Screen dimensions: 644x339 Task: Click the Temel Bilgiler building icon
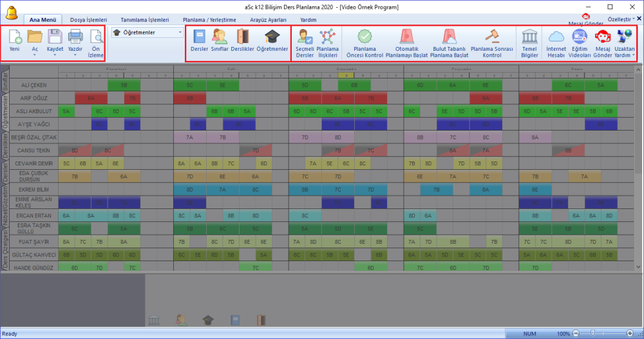click(529, 44)
